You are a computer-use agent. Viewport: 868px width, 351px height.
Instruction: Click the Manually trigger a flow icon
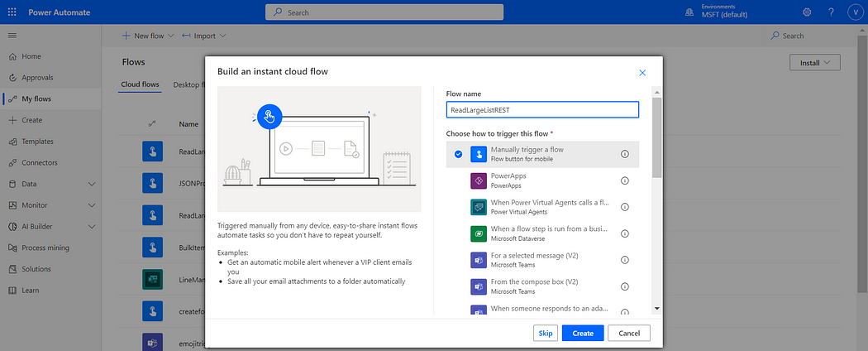[x=479, y=154]
